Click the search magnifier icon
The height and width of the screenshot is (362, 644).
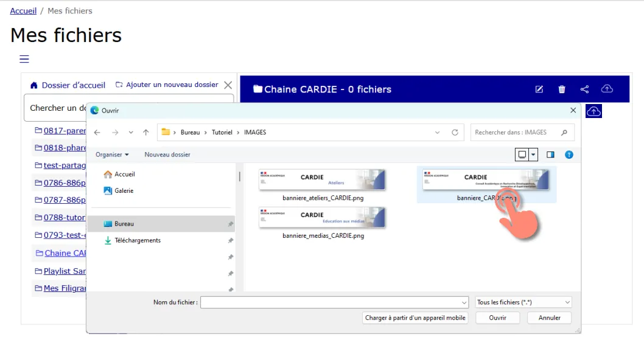[564, 132]
